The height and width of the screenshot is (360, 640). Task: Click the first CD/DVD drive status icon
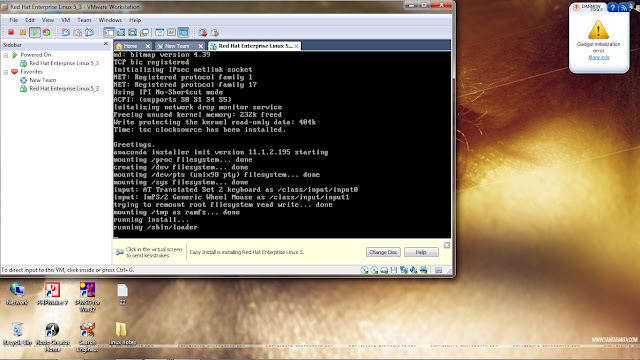(x=364, y=270)
